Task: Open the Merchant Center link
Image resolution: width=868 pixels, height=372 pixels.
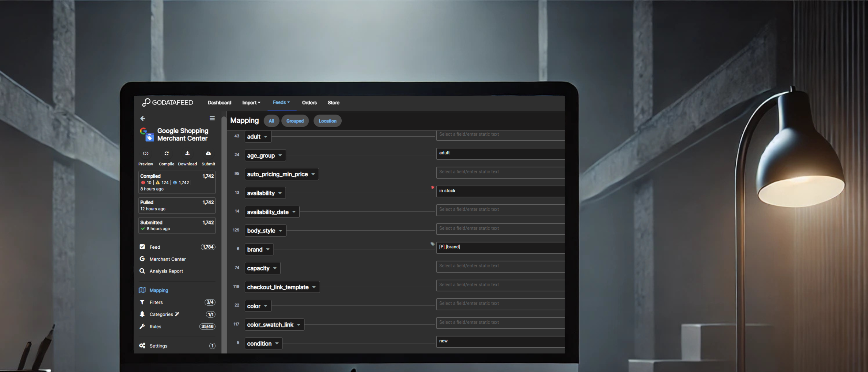Action: click(x=167, y=259)
